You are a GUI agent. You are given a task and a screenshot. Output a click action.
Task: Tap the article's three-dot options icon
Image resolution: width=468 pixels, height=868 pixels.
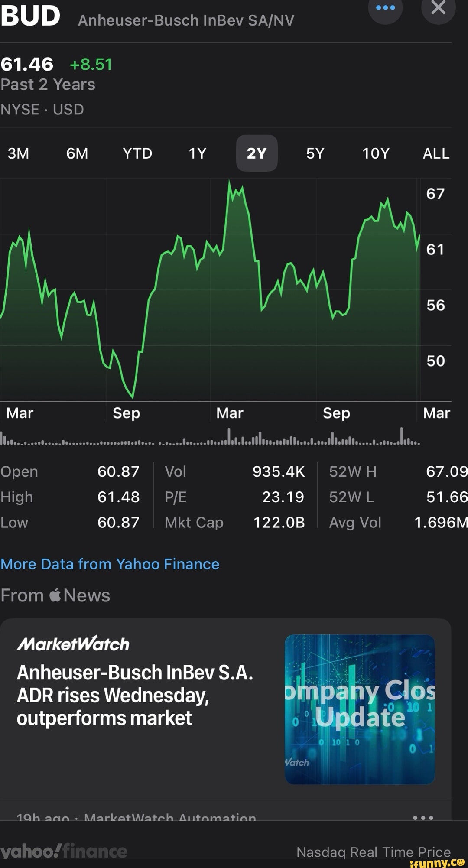tap(423, 817)
